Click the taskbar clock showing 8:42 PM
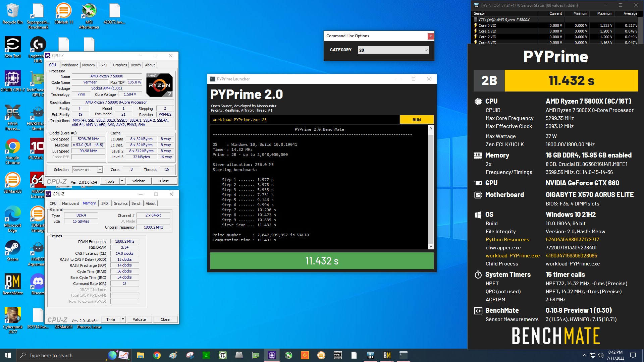644x362 pixels. point(615,355)
